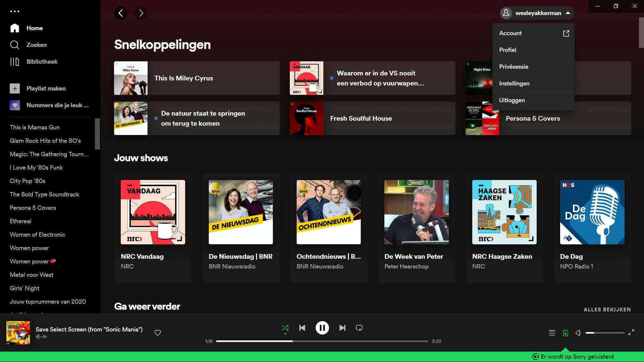Open the queue (Wachtrij) icon
This screenshot has height=362, width=644.
coord(552,333)
